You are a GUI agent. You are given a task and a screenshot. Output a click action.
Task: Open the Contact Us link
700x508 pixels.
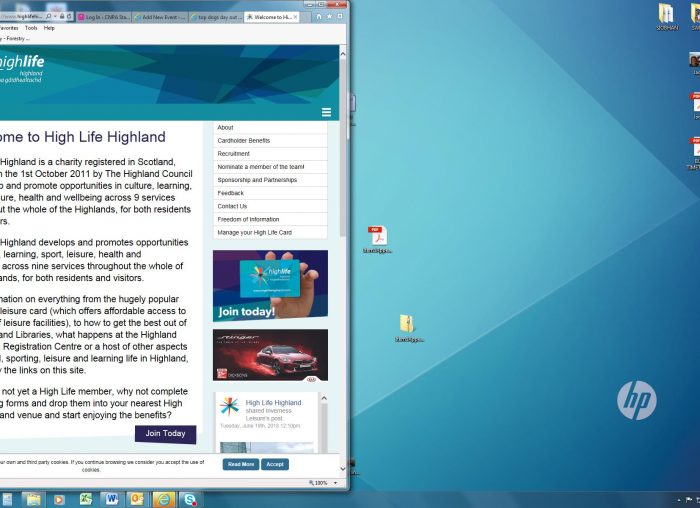[270, 206]
